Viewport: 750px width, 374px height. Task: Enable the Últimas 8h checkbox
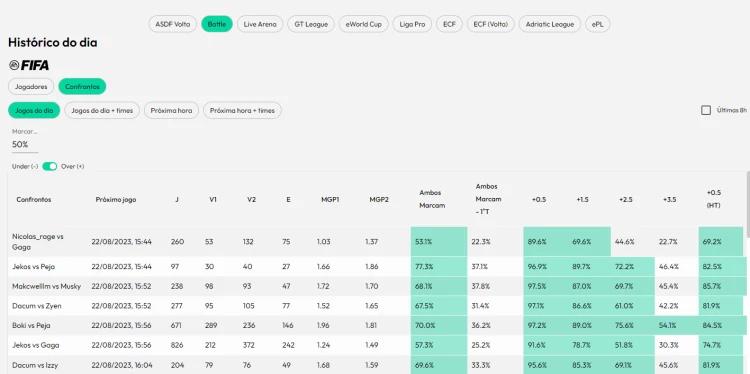pyautogui.click(x=706, y=110)
